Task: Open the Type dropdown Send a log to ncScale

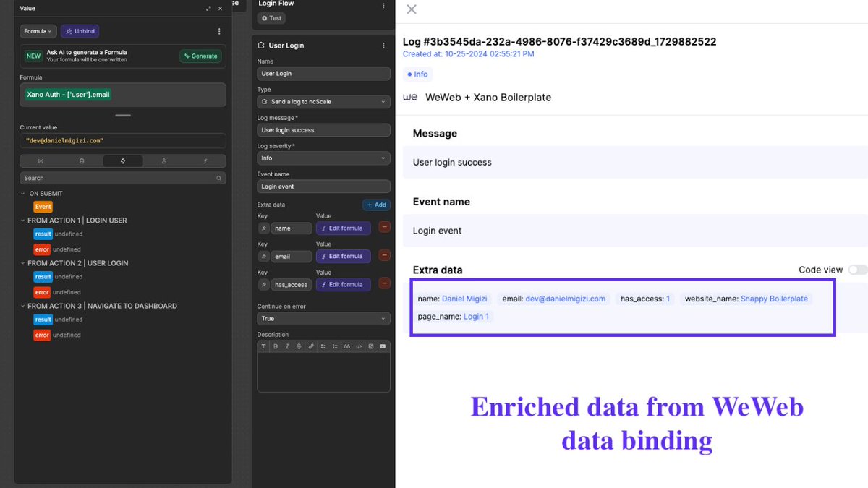Action: (323, 102)
